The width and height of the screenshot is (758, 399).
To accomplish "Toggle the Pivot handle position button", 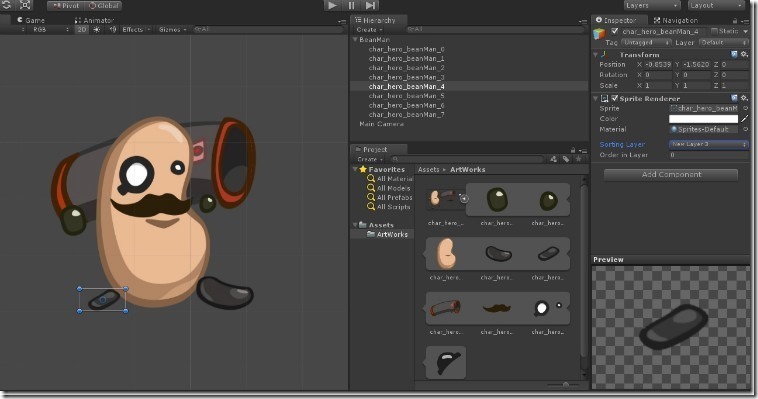I will tap(66, 6).
